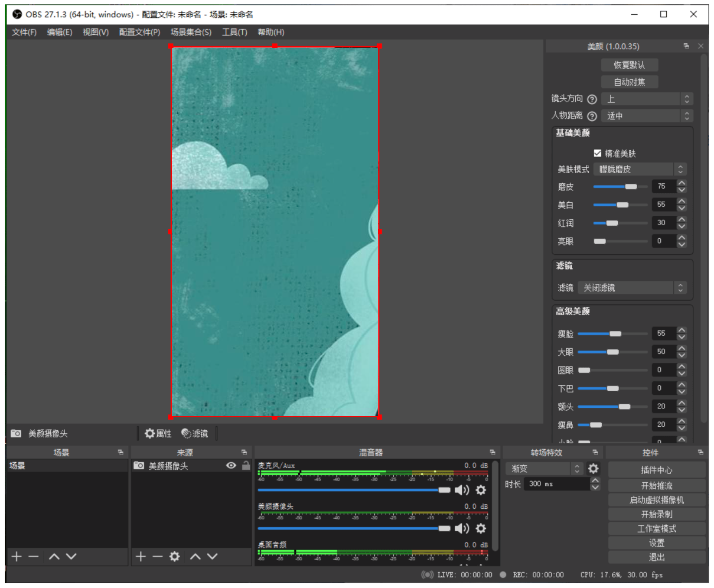Open transition properties gear next to 渐变
Image resolution: width=714 pixels, height=588 pixels.
(593, 469)
